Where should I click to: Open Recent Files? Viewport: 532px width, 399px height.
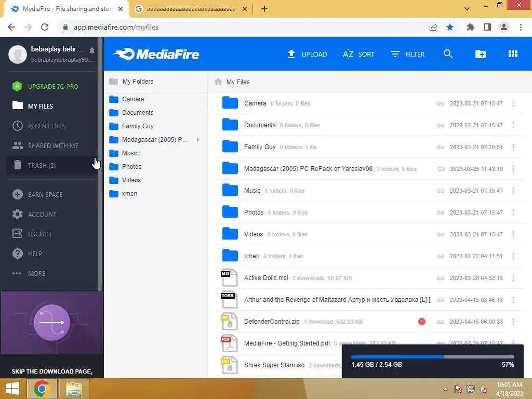tap(39, 126)
